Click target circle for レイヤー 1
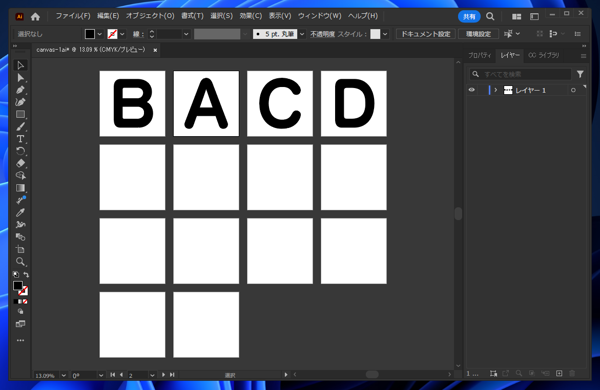 [573, 90]
